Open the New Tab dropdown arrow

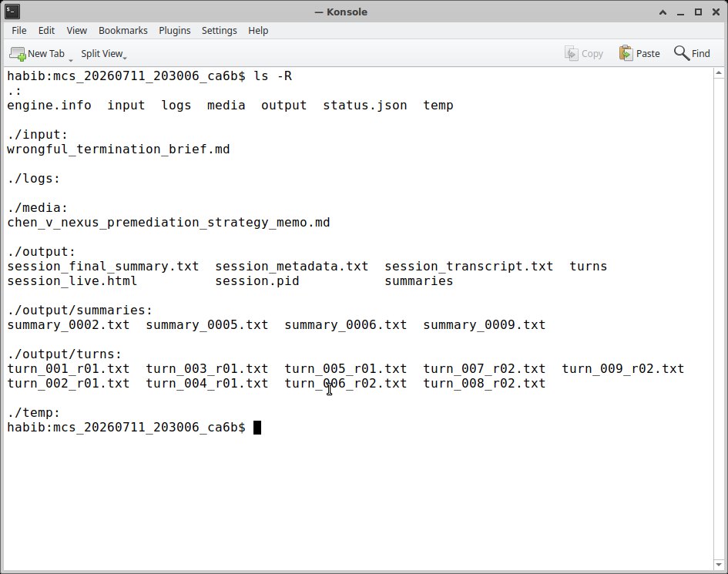coord(71,59)
